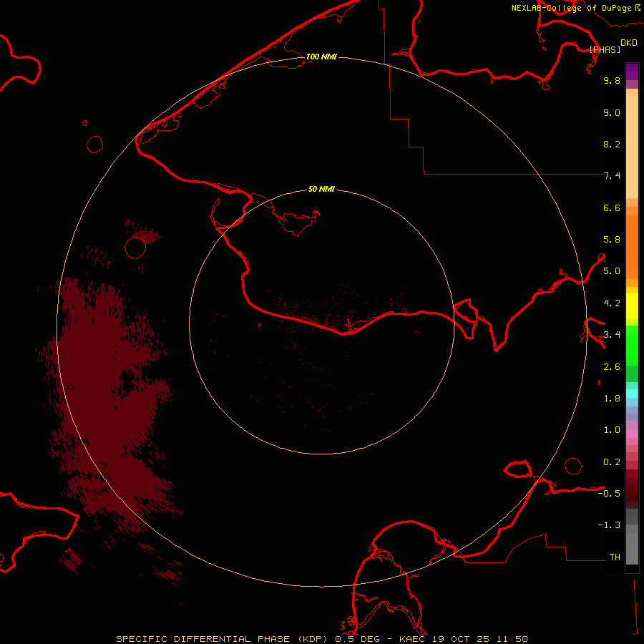Click the 50 NMI range ring label
The width and height of the screenshot is (644, 644).
point(321,189)
